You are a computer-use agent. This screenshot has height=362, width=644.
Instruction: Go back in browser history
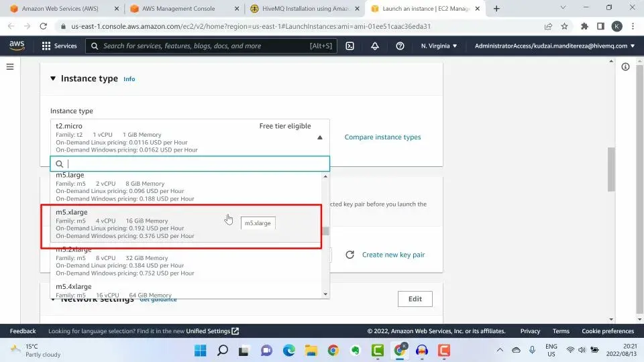tap(11, 26)
